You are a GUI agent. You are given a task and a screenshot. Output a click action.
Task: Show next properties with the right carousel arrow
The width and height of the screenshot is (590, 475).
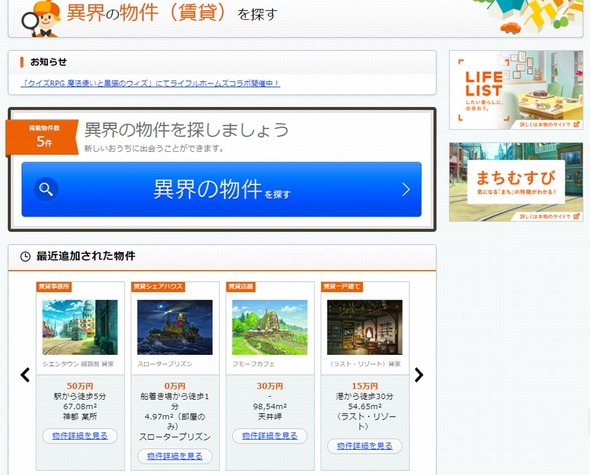coord(419,375)
